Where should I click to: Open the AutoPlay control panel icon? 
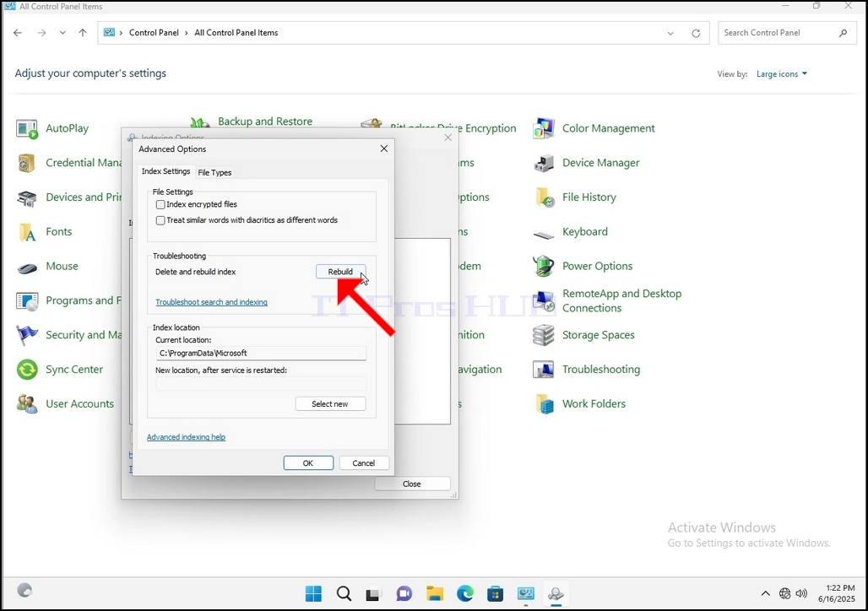point(26,128)
